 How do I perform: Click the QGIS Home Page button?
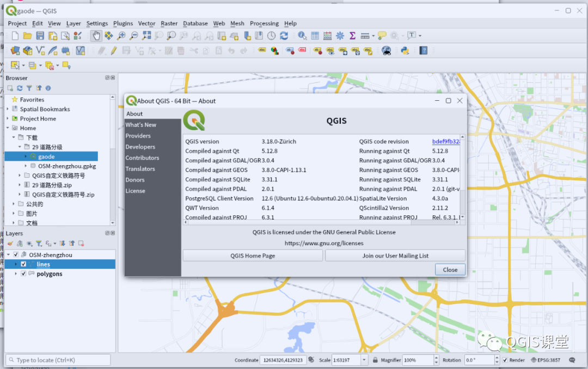point(253,256)
